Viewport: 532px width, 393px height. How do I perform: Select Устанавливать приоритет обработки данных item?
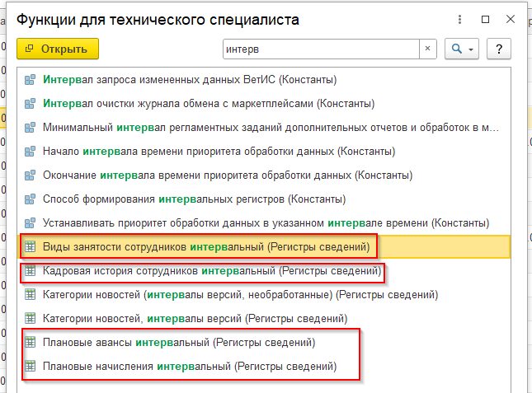(264, 223)
